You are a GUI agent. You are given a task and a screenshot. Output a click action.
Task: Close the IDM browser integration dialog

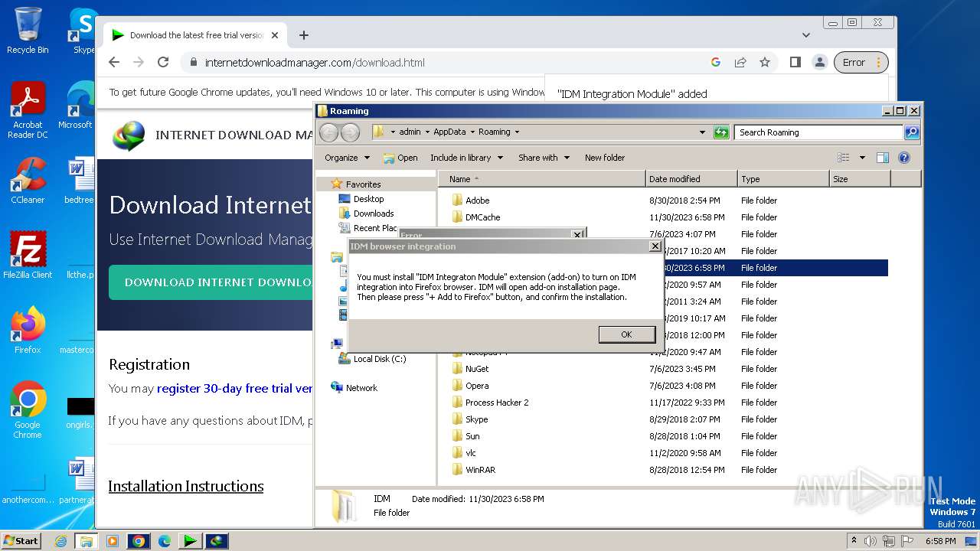click(x=655, y=246)
